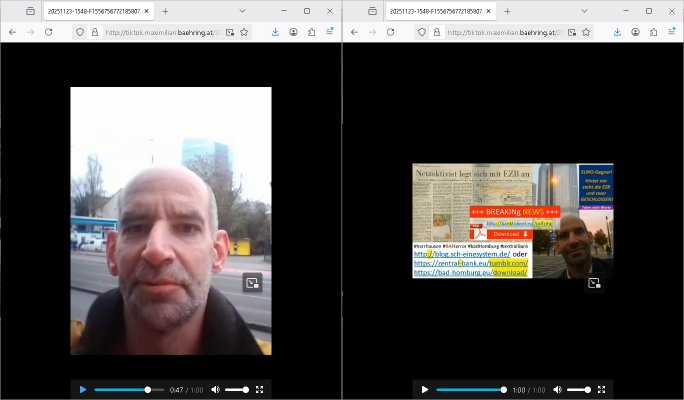Pop out right video with picture-in-picture icon

pyautogui.click(x=594, y=283)
